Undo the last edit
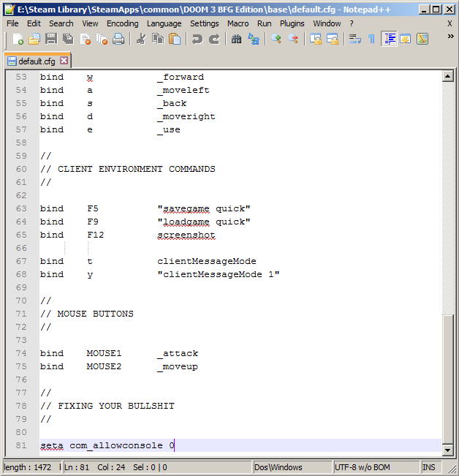 click(x=197, y=39)
